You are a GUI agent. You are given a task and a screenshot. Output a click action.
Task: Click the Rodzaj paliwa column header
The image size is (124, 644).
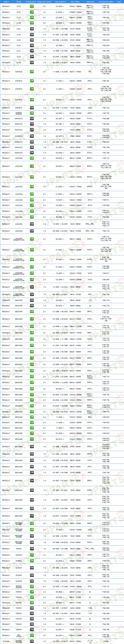coord(31,2)
